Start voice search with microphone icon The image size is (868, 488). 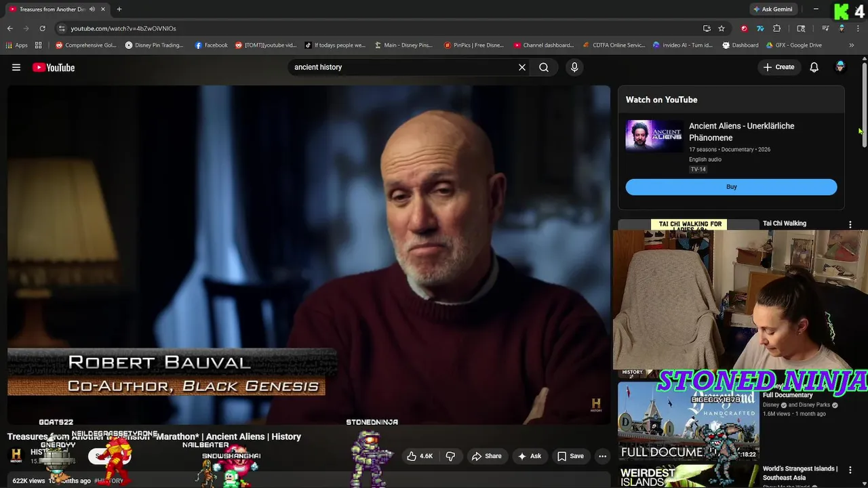click(574, 67)
